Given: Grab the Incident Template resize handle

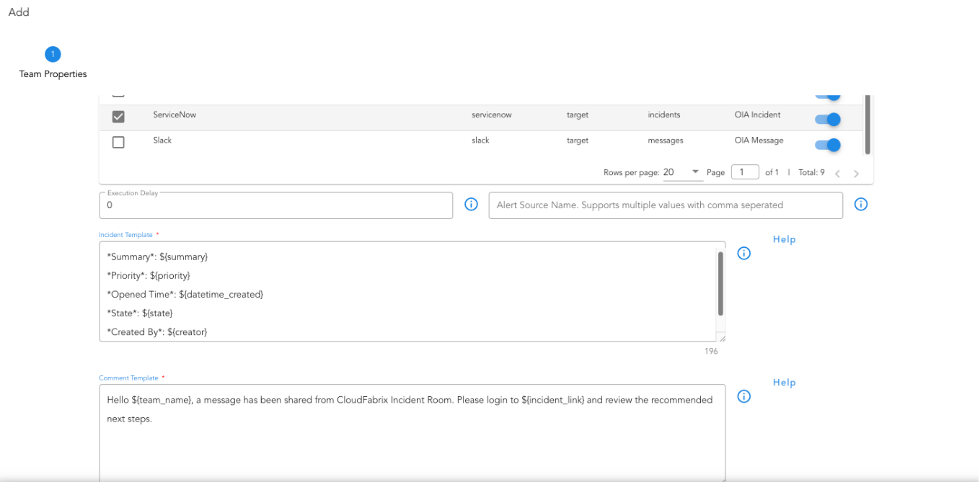Looking at the screenshot, I should 722,338.
